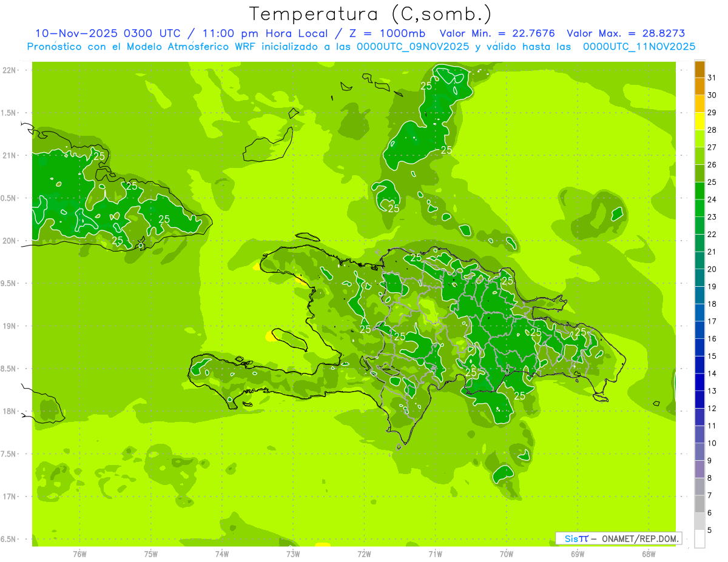728x562 pixels.
Task: Click the 9.5N latitude axis label
Action: click(x=9, y=284)
